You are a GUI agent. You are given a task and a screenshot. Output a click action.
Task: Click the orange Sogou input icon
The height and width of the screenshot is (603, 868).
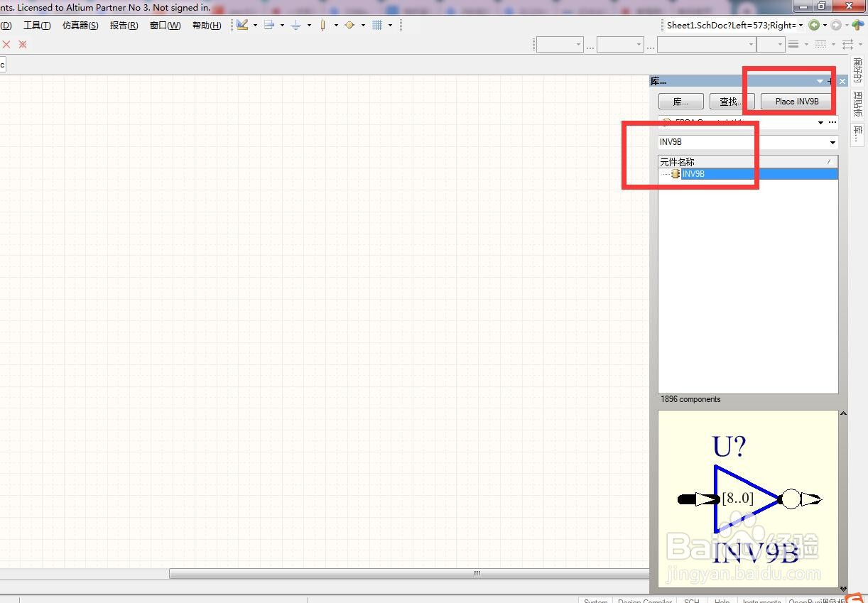(x=856, y=597)
